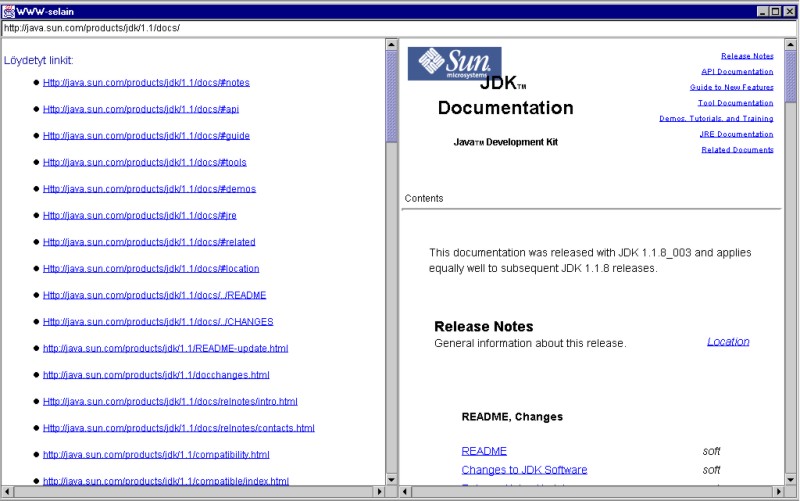Open the docs/#location link

tap(151, 268)
